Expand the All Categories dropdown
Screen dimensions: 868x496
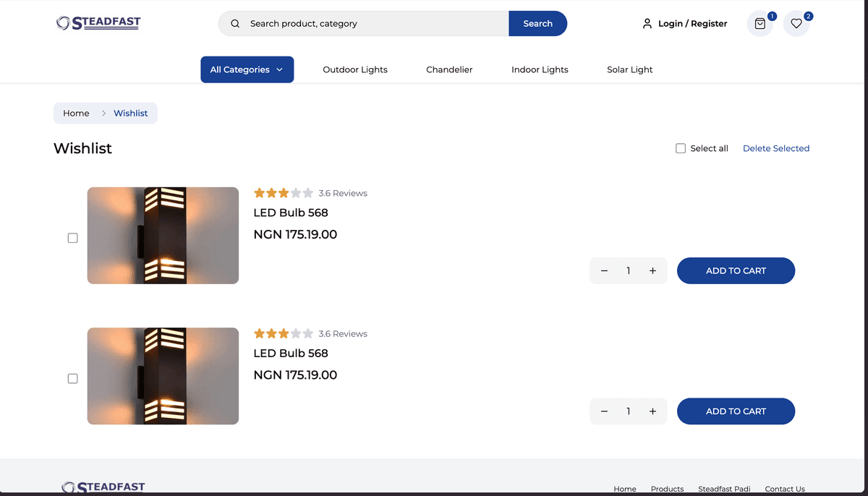coord(247,69)
